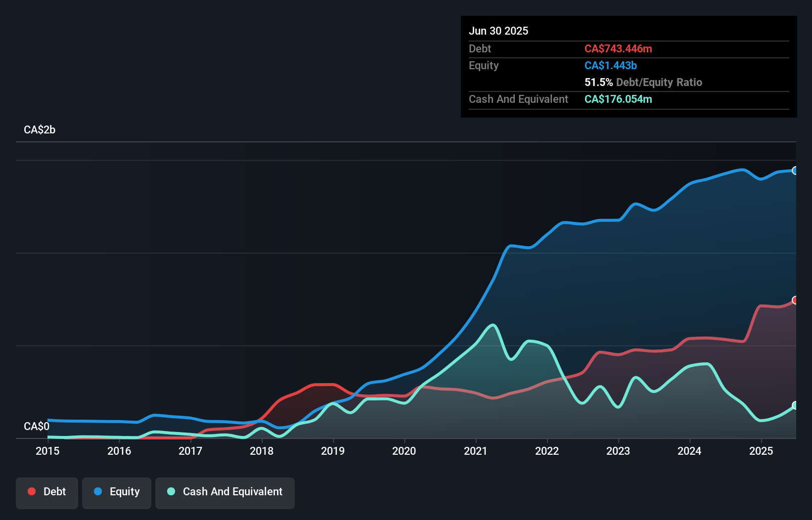
Task: Click the 2020 x-axis label
Action: 404,451
